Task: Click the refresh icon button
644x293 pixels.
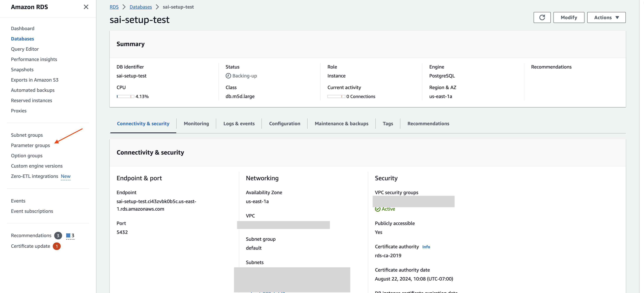Action: point(542,17)
